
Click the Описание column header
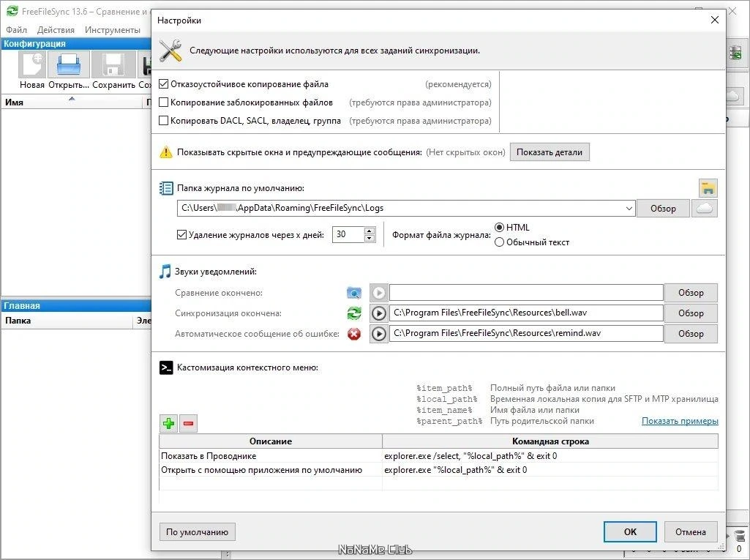click(271, 441)
